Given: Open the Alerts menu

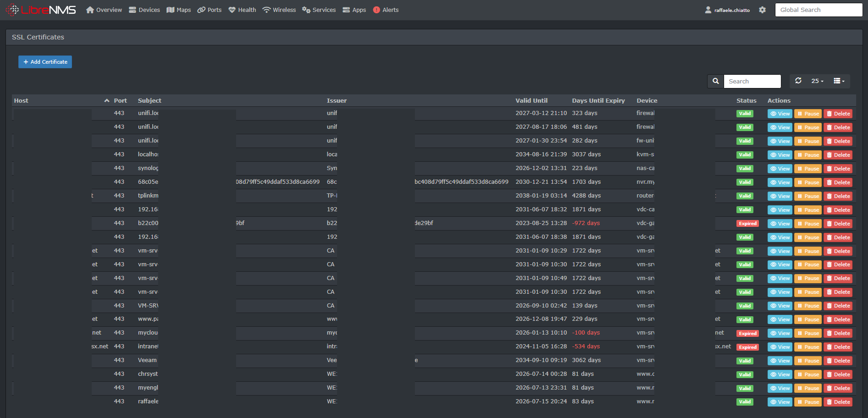Looking at the screenshot, I should 386,10.
